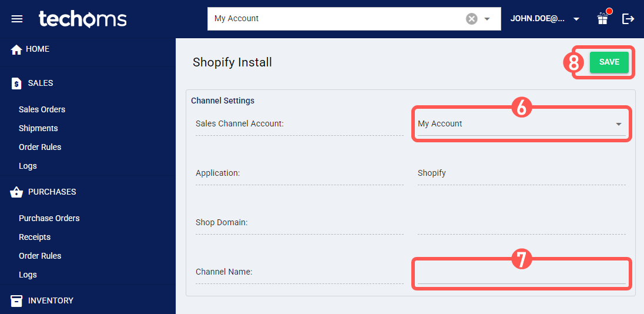
Task: Open Logs under Purchases
Action: coord(28,275)
